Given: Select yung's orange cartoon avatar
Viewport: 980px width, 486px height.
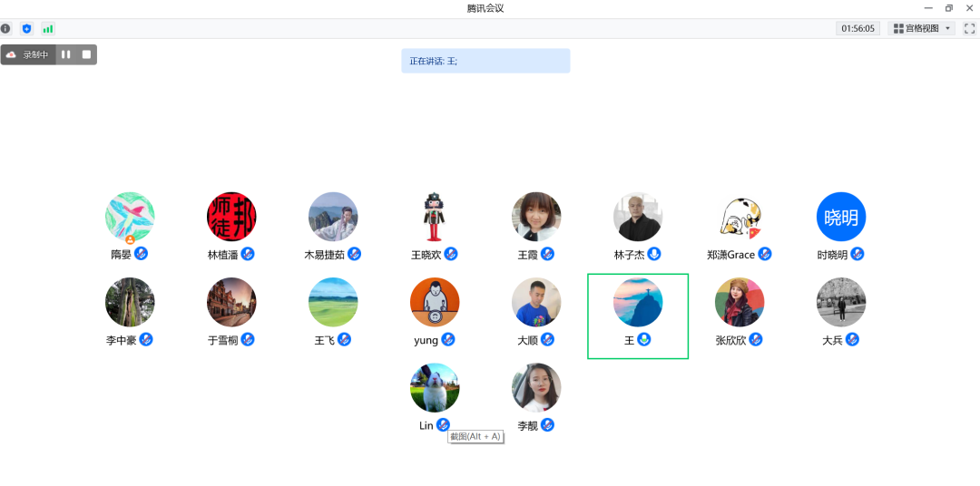Looking at the screenshot, I should click(x=435, y=302).
